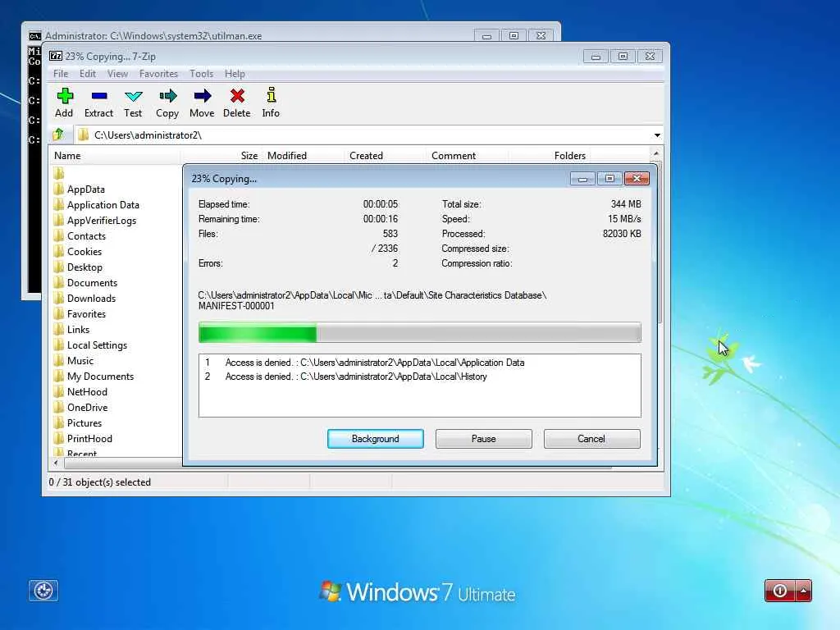Open the File menu

click(61, 74)
